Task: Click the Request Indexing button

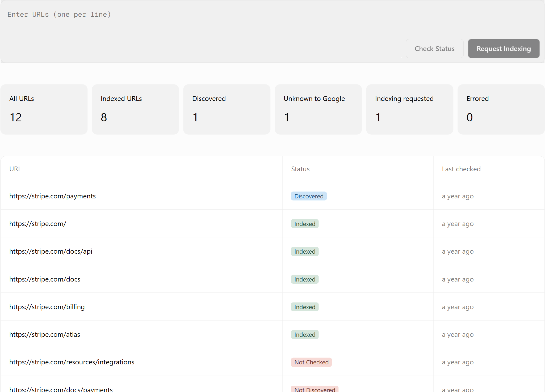Action: pyautogui.click(x=504, y=49)
